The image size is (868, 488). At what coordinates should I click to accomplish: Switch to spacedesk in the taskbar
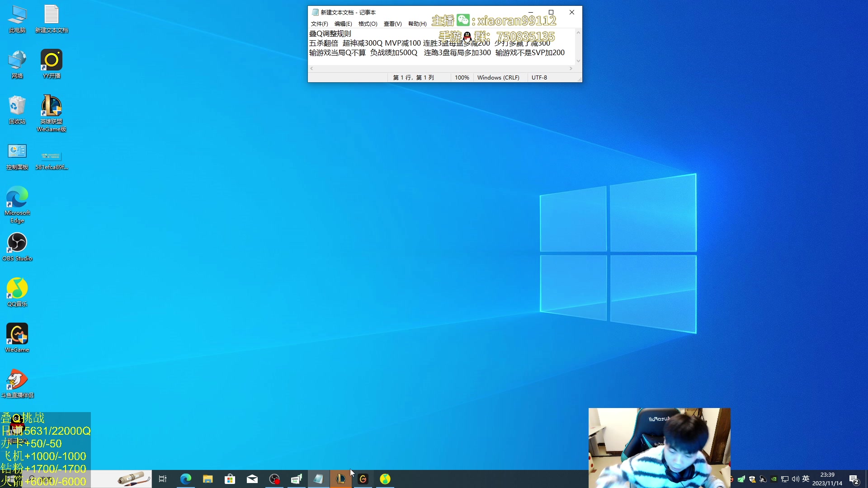tap(296, 479)
